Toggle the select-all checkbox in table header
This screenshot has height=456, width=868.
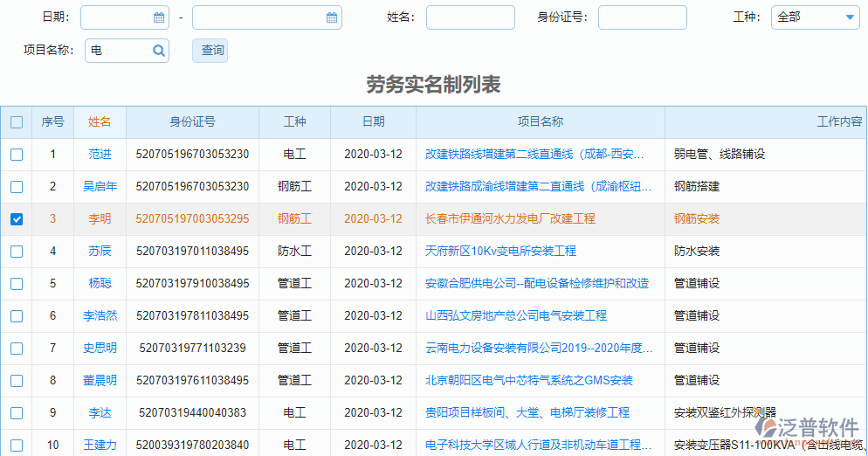coord(17,122)
